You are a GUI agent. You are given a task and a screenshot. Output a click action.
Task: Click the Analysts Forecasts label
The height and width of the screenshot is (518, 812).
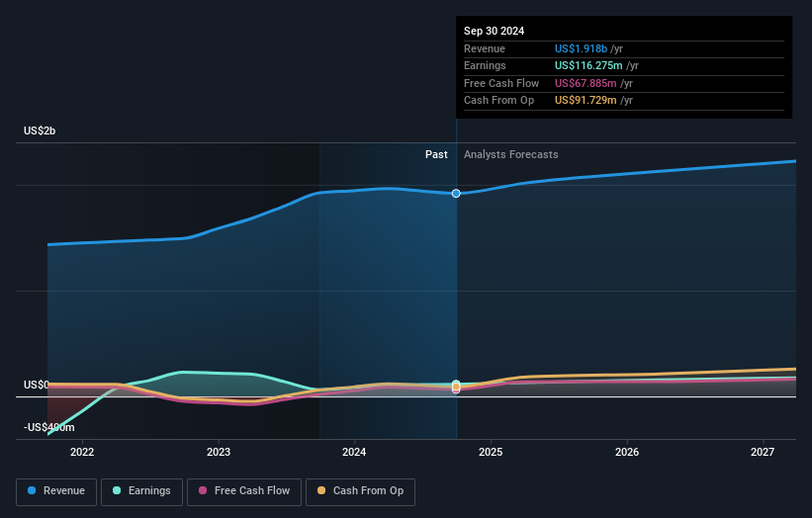pyautogui.click(x=511, y=155)
